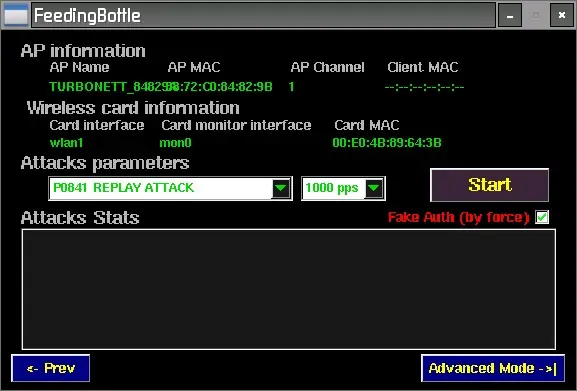Click the wlan1 card interface value
The image size is (577, 391).
(66, 143)
